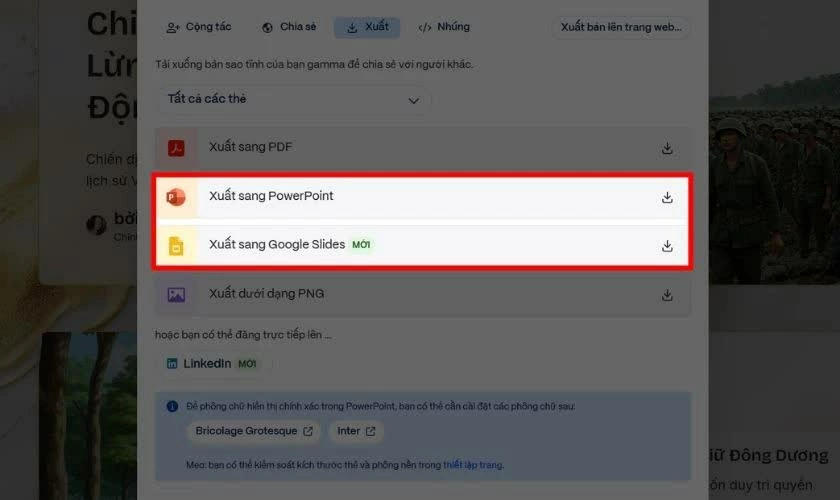
Task: Download the PowerPoint export via arrow icon
Action: [667, 197]
